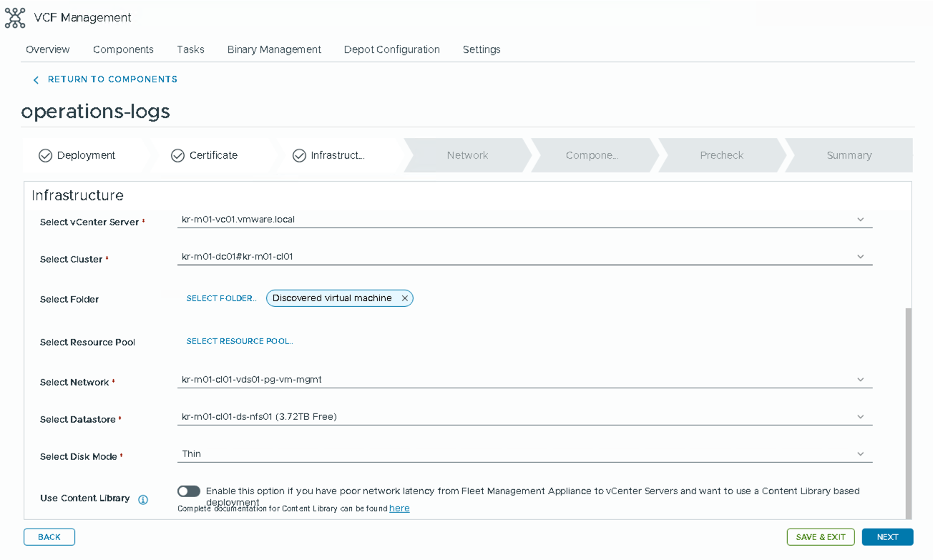
Task: Remove the Discovered virtual machine folder chip
Action: (404, 298)
